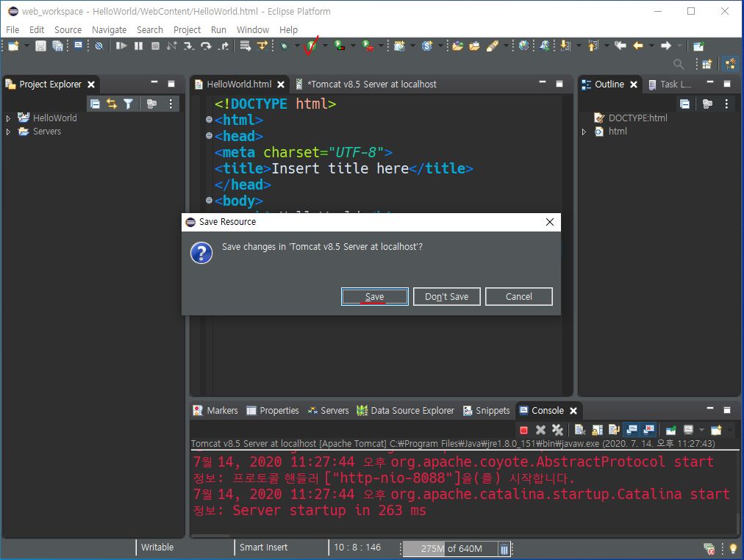Screen dimensions: 744x560
Task: Click Remove All Terminated Launches icon
Action: tap(557, 430)
